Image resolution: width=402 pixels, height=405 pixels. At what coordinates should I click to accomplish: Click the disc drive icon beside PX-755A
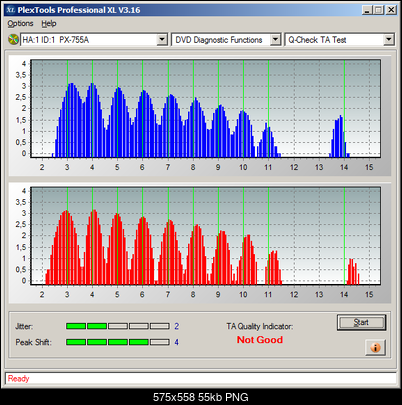(x=13, y=40)
